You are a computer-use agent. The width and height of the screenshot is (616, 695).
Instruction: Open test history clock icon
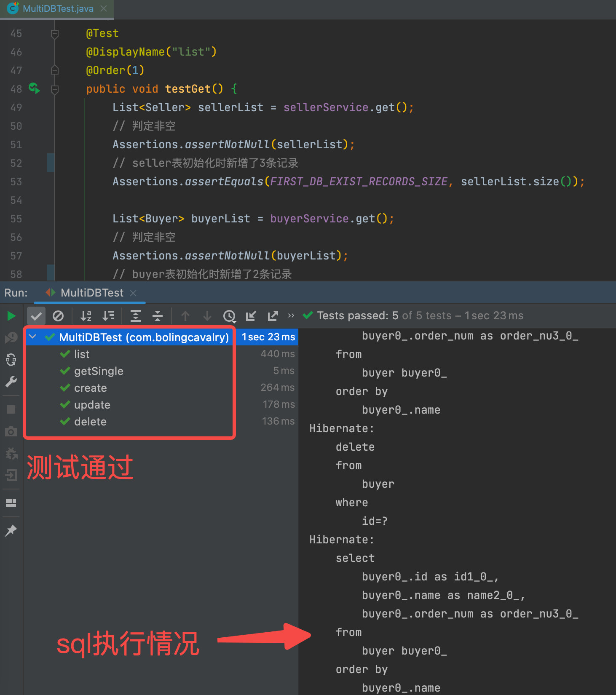[x=230, y=316]
